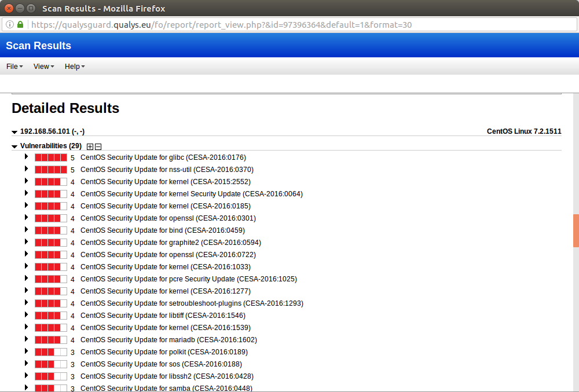Click severity 3 bar for libssh2
Image resolution: width=579 pixels, height=392 pixels.
[51, 376]
